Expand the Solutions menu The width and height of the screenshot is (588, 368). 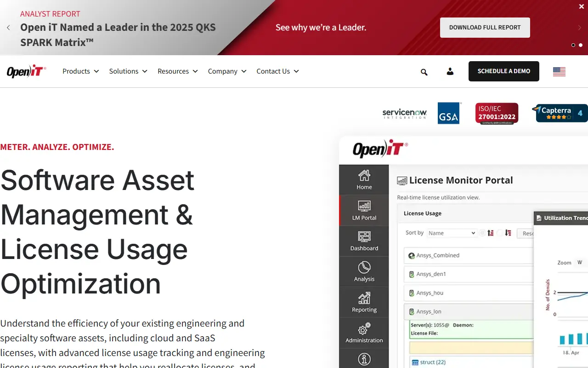(x=128, y=71)
